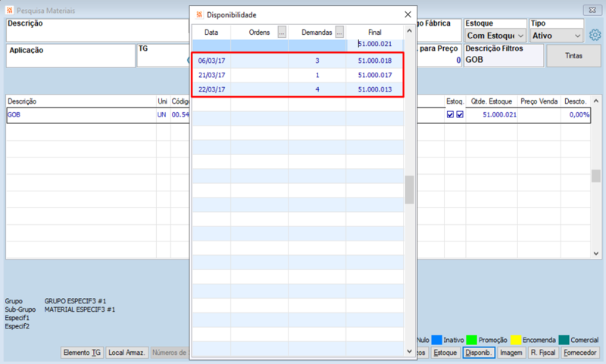The image size is (606, 364).
Task: Click the Imagem button
Action: click(x=511, y=353)
